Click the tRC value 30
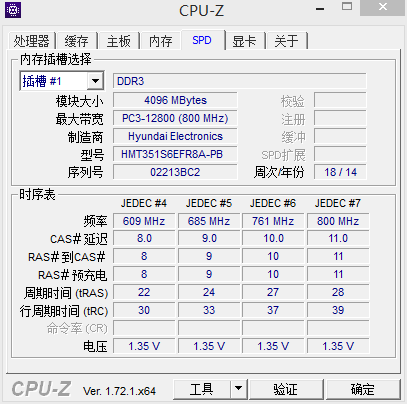 (144, 310)
